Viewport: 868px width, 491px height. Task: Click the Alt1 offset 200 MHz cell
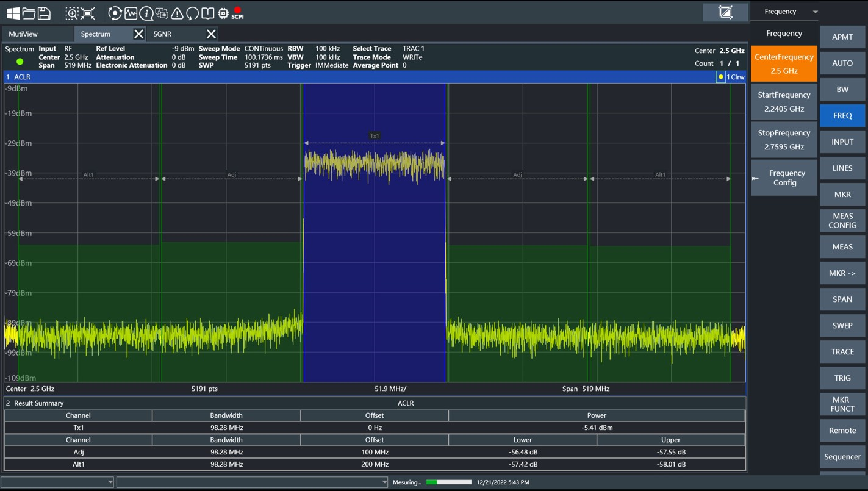[x=375, y=464]
